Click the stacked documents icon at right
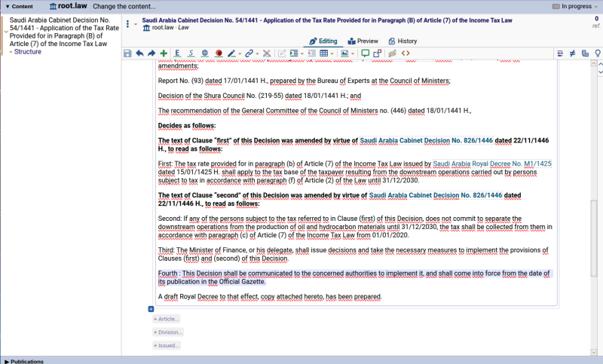The image size is (603, 364). (586, 54)
